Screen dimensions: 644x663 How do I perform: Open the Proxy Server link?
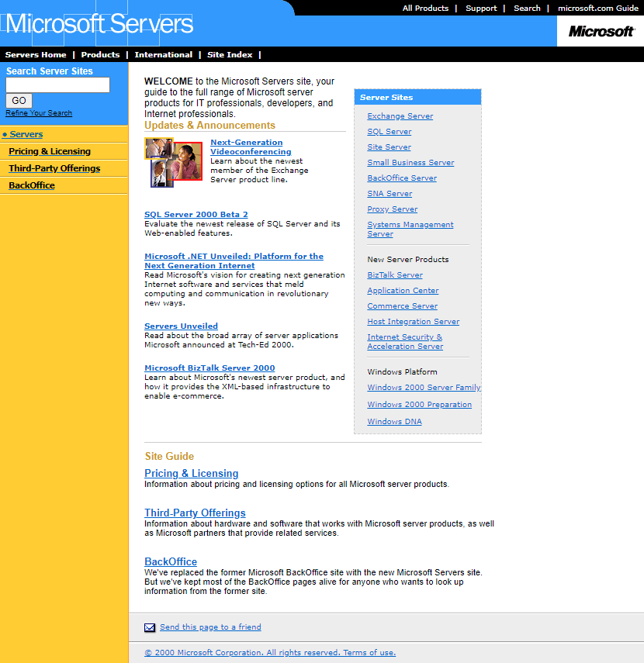coord(393,209)
